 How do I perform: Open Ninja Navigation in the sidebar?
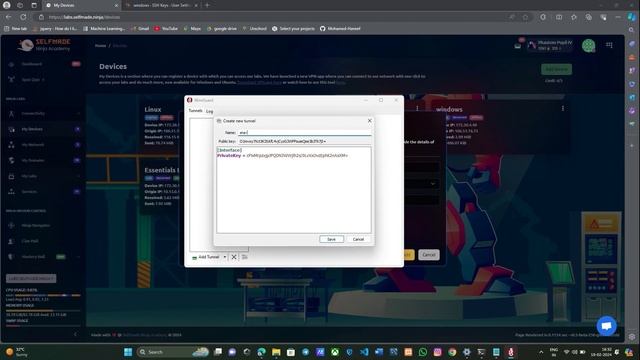[x=36, y=225]
